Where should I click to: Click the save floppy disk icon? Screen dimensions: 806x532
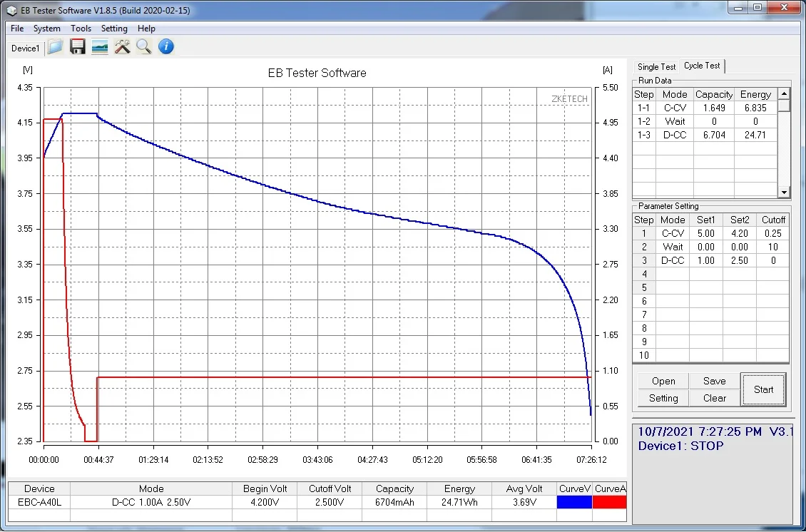coord(78,47)
